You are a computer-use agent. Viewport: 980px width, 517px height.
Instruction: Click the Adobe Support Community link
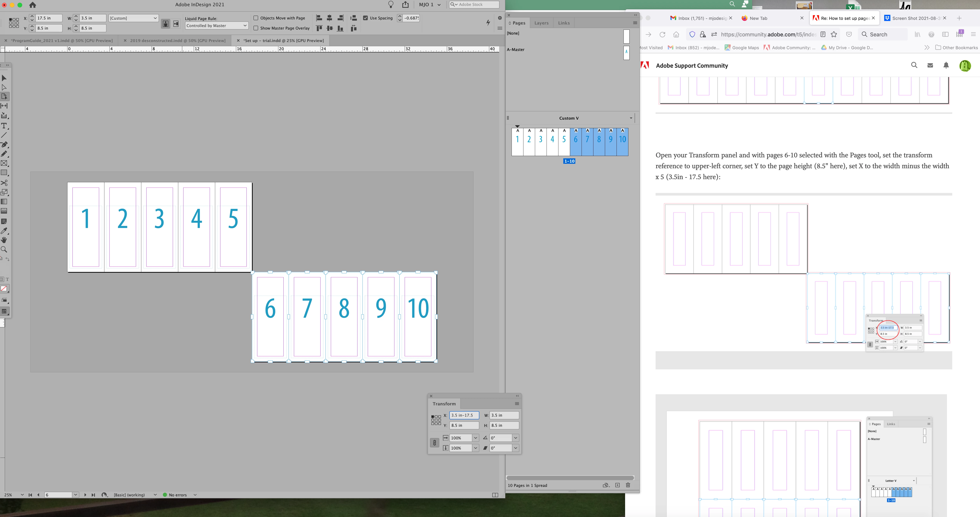pyautogui.click(x=692, y=66)
